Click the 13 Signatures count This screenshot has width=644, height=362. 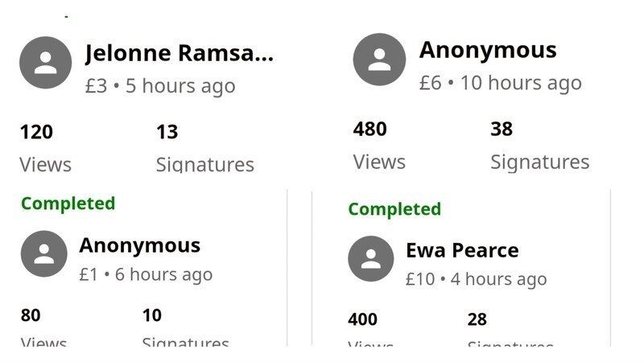pyautogui.click(x=167, y=132)
